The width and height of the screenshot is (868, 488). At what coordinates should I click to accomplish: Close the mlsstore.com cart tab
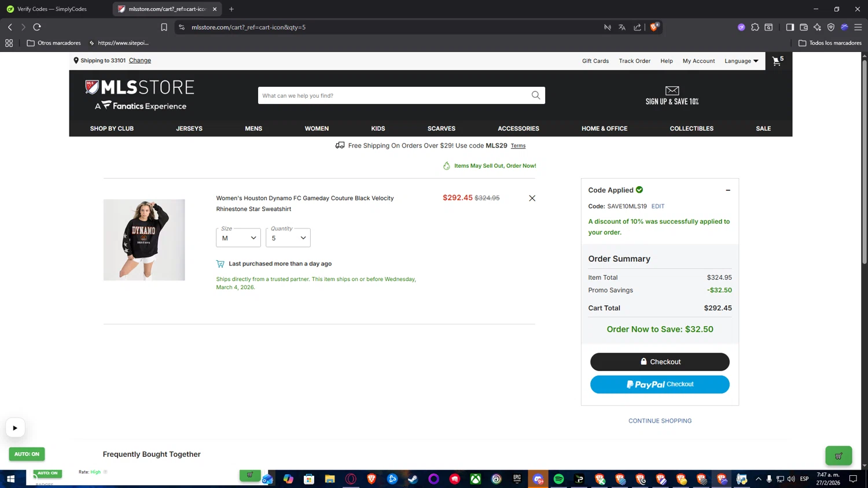coord(215,9)
